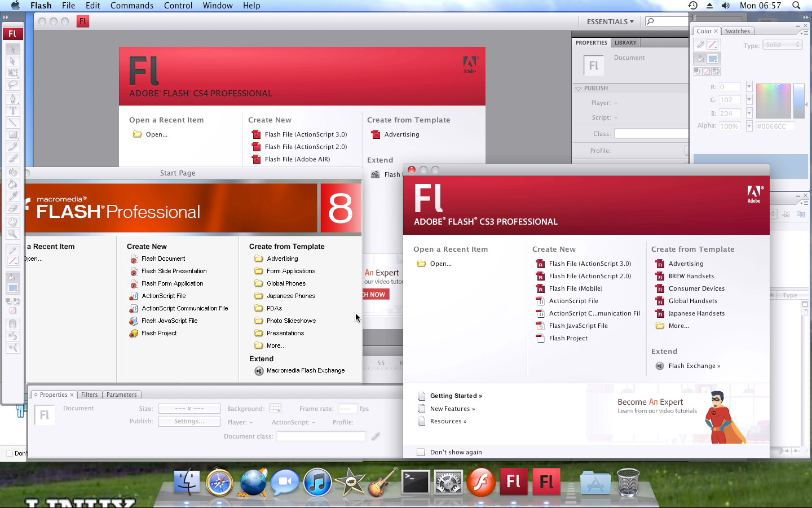Image resolution: width=812 pixels, height=508 pixels.
Task: Click the brightness slider bar in Color panel
Action: click(x=798, y=100)
